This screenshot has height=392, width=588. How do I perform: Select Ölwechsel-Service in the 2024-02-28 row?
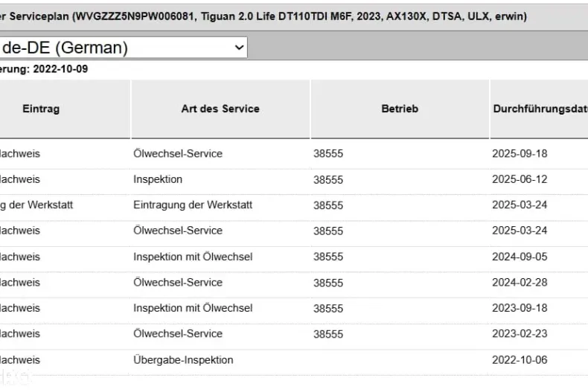pos(178,283)
